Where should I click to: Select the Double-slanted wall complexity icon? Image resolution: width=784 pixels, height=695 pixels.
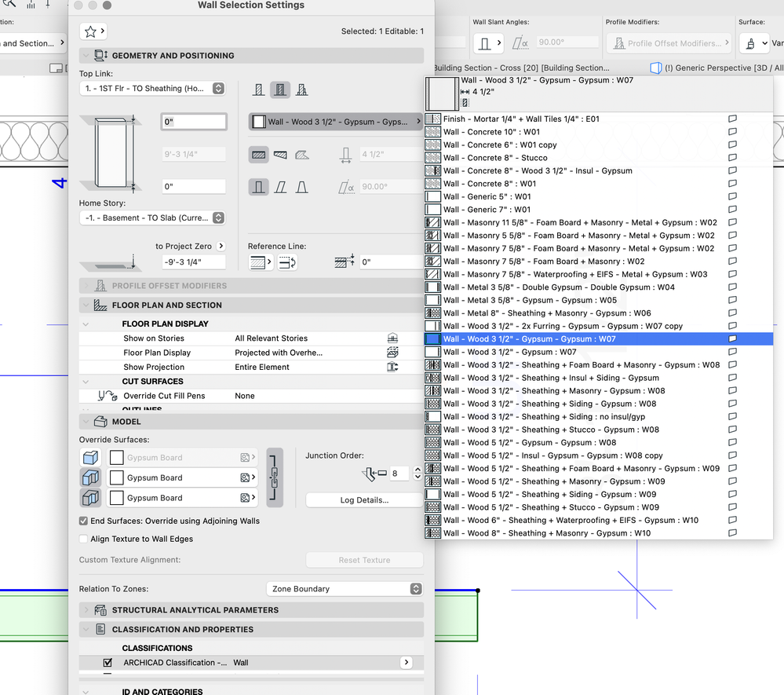pos(301,187)
